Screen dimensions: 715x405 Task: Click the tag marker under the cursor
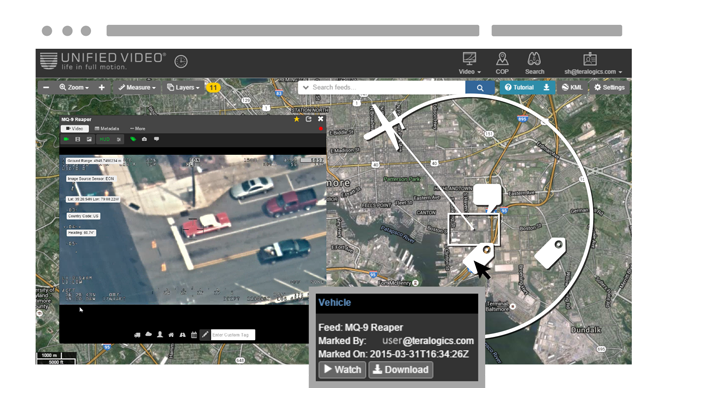click(x=478, y=257)
